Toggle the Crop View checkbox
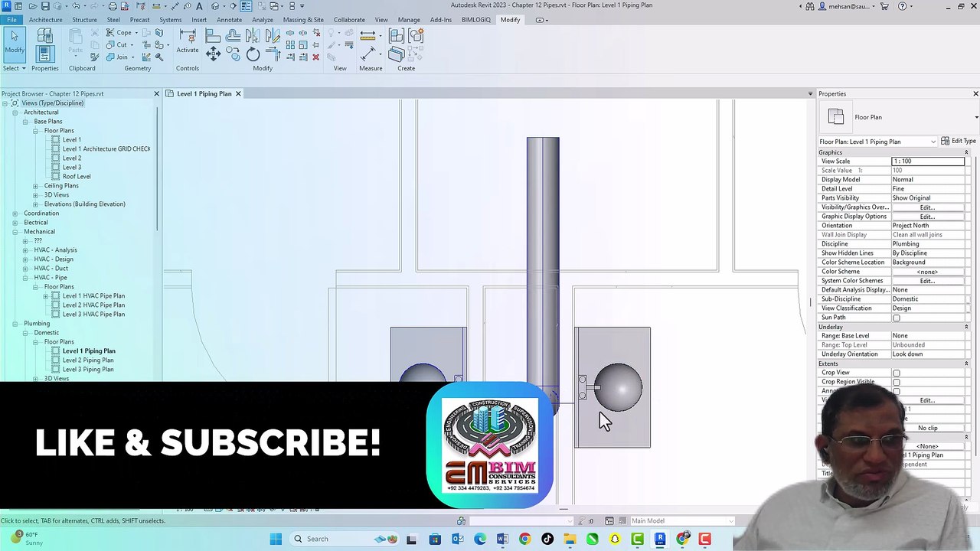The image size is (980, 551). (x=897, y=373)
